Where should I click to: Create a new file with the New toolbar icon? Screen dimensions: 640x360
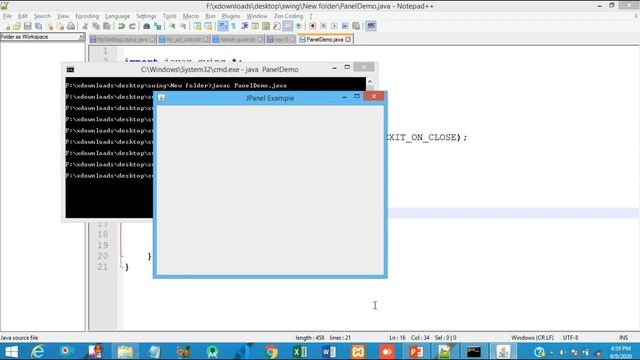click(x=7, y=26)
